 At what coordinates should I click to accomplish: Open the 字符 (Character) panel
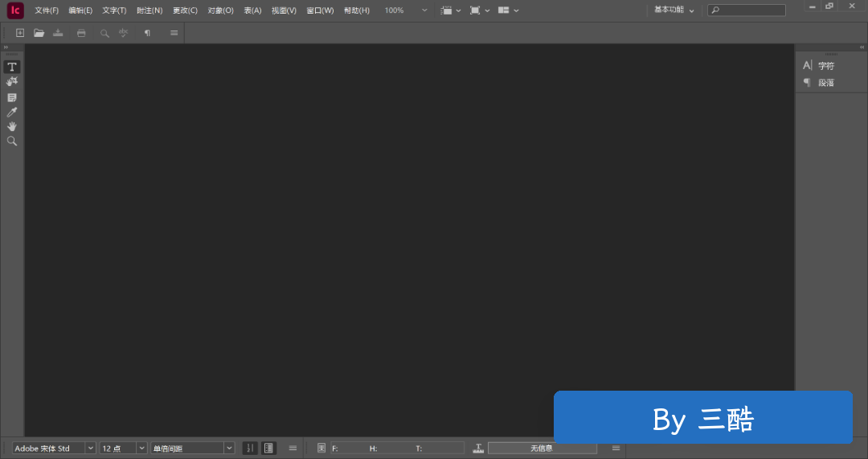[819, 66]
